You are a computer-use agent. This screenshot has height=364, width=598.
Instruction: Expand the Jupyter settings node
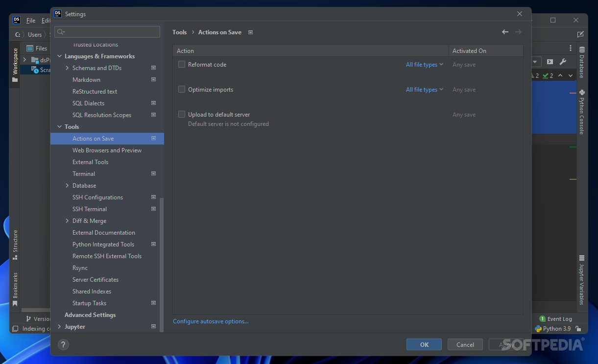tap(59, 327)
